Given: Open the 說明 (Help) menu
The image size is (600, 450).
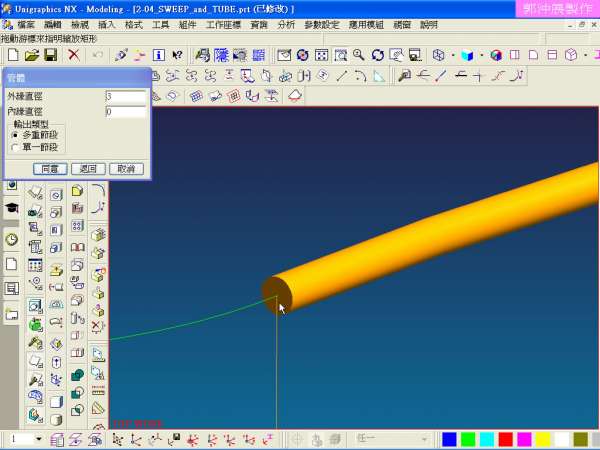Looking at the screenshot, I should [x=429, y=25].
